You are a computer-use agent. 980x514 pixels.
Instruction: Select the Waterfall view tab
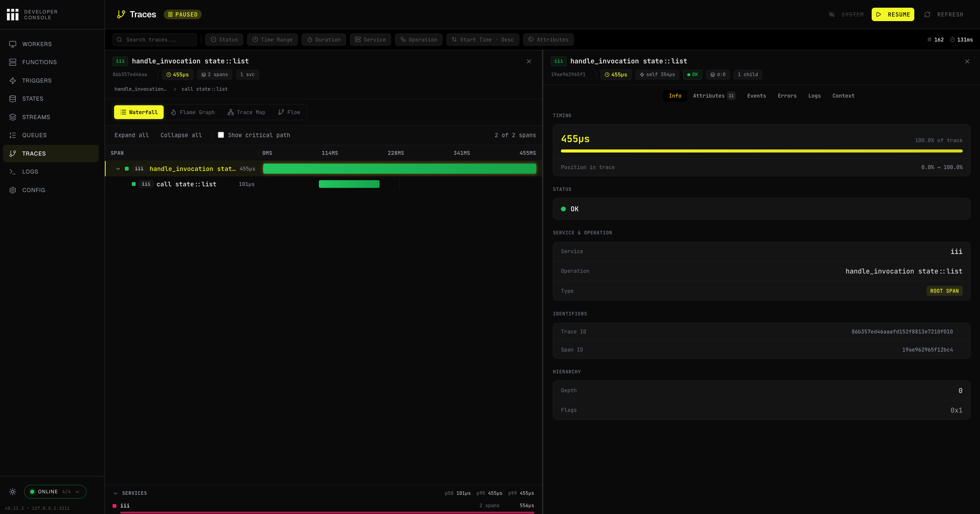tap(139, 112)
